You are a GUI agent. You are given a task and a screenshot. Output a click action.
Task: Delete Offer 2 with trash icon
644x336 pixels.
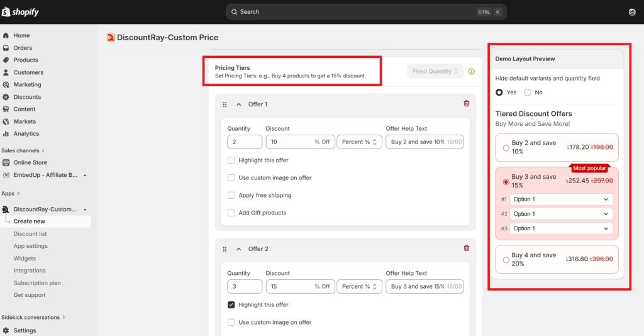[x=466, y=248]
